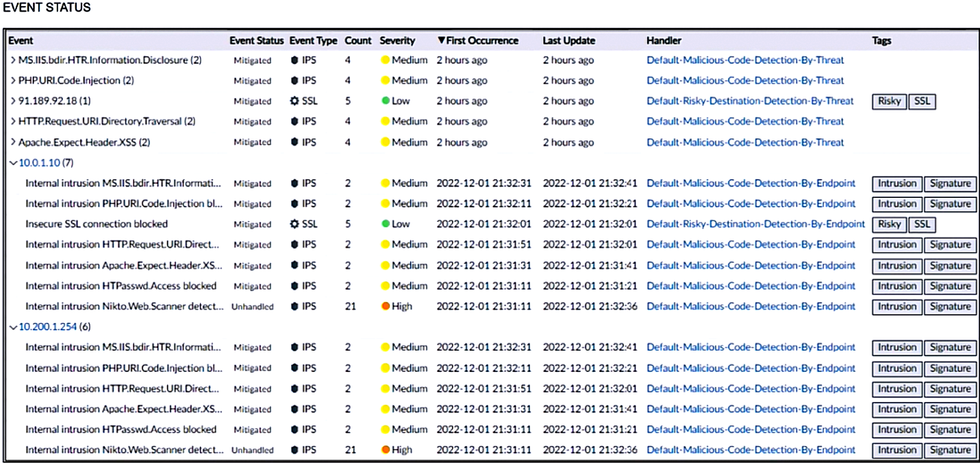Click the SSL gear icon in the 91.189.92.18 row
The width and height of the screenshot is (980, 465).
pos(294,101)
